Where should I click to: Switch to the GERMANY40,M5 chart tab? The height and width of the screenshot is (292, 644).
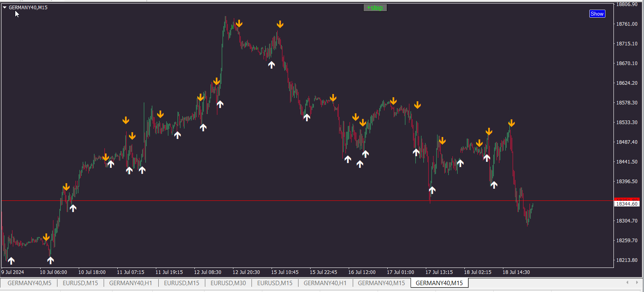pos(29,283)
